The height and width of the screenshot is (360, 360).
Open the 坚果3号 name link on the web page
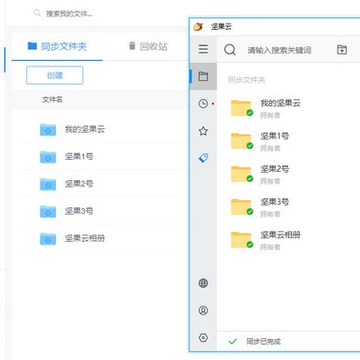point(79,211)
